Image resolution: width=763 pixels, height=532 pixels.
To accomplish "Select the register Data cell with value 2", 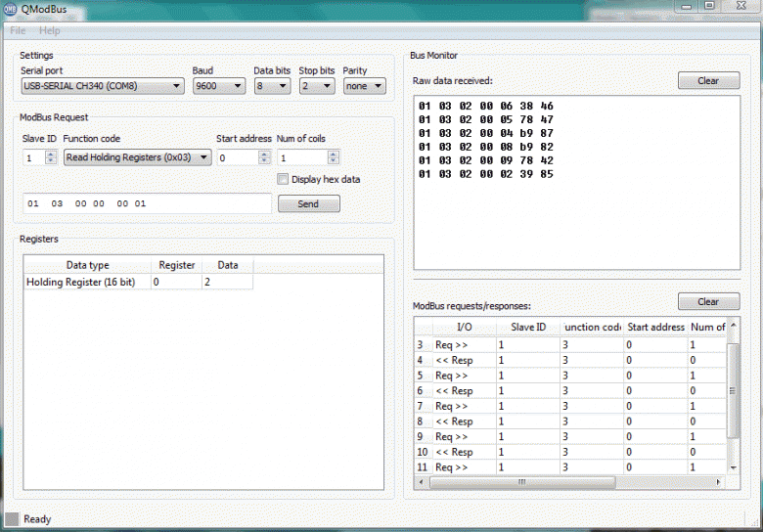I will 227,282.
